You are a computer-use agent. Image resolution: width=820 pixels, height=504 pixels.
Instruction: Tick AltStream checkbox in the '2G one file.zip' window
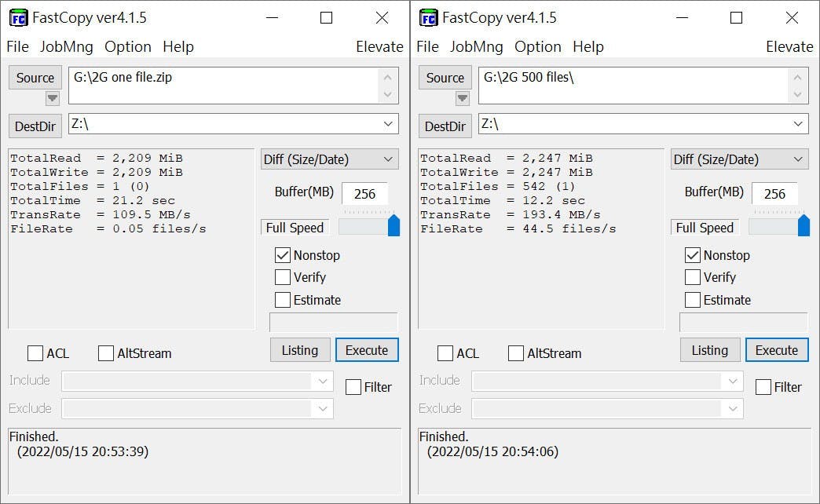coord(105,353)
